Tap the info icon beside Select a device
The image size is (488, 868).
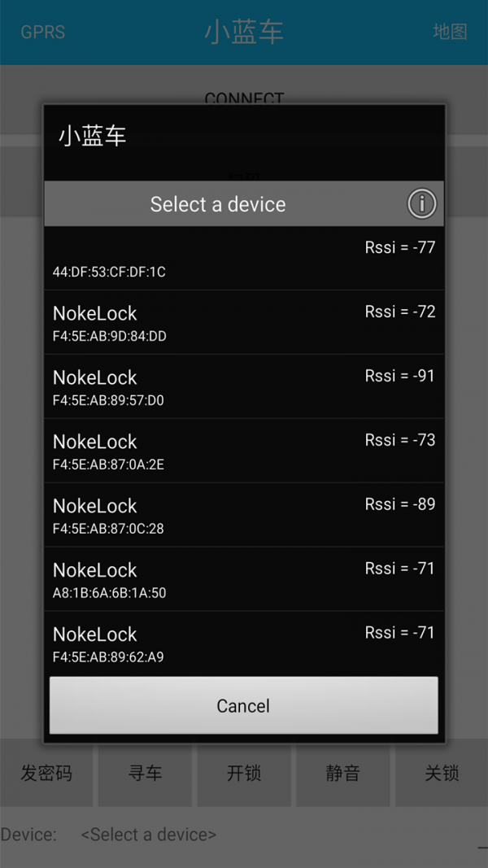tap(421, 203)
